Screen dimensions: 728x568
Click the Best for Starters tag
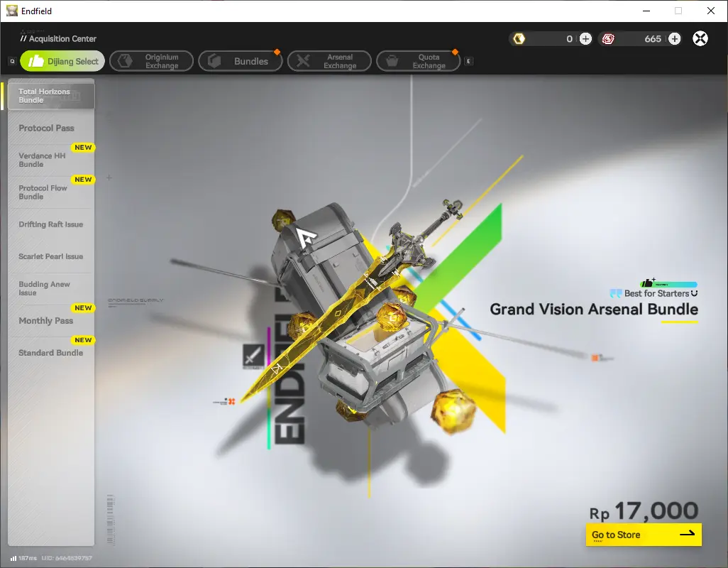[x=653, y=293]
